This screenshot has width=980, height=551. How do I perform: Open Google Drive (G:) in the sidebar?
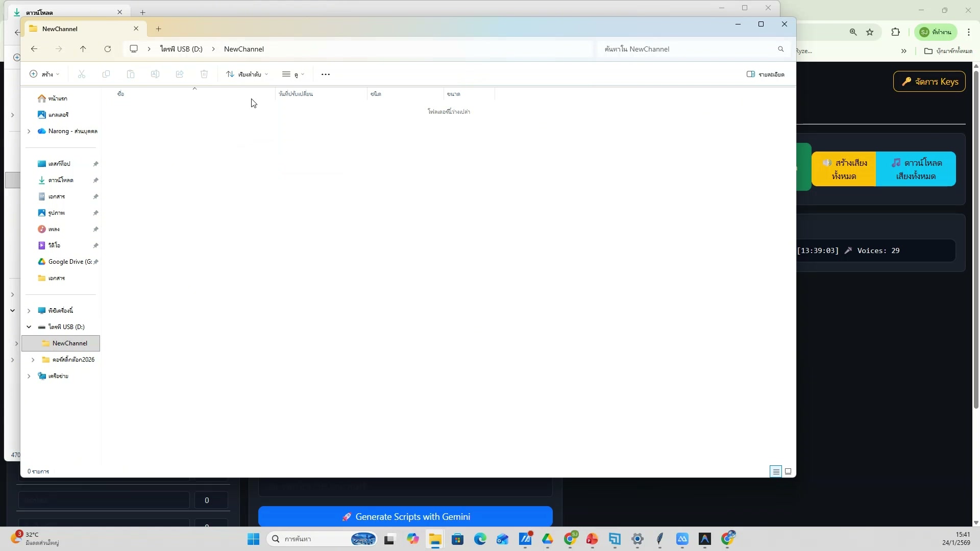point(70,262)
